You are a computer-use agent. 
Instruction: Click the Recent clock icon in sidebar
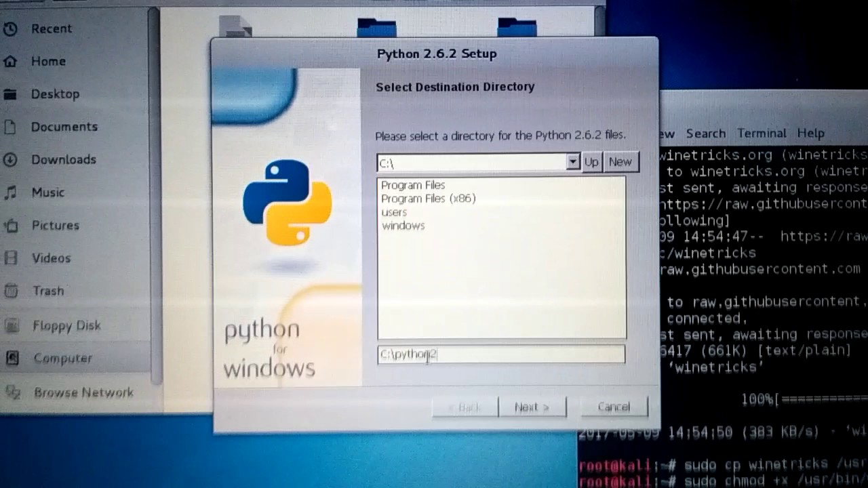(10, 28)
